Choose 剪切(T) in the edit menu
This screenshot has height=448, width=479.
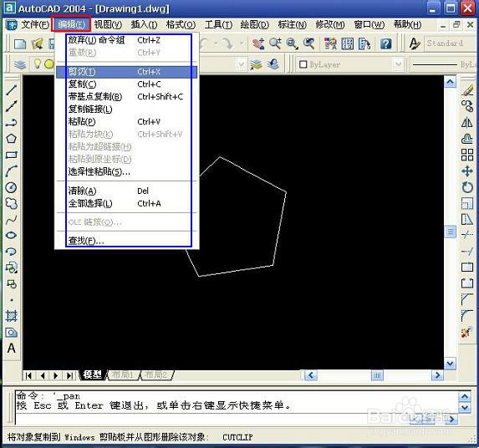tap(126, 72)
